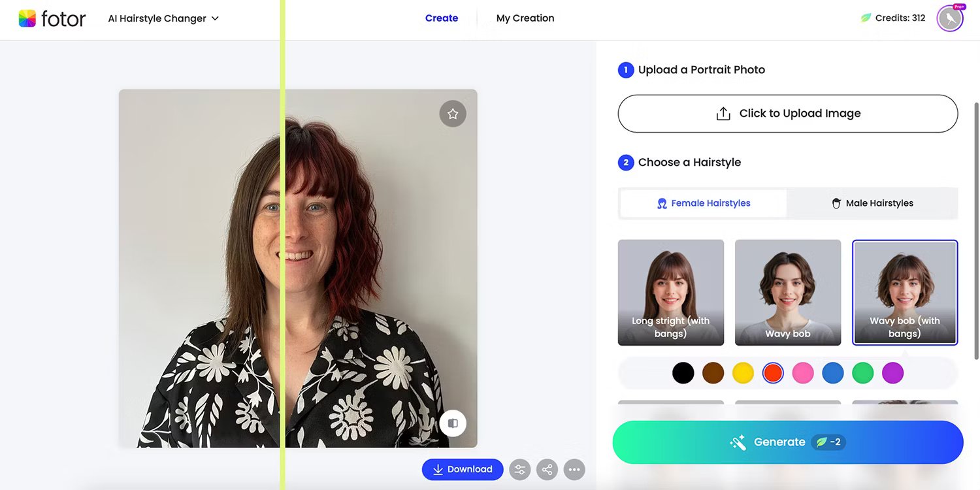The image size is (980, 490).
Task: Click the before/after compare icon
Action: [x=453, y=423]
